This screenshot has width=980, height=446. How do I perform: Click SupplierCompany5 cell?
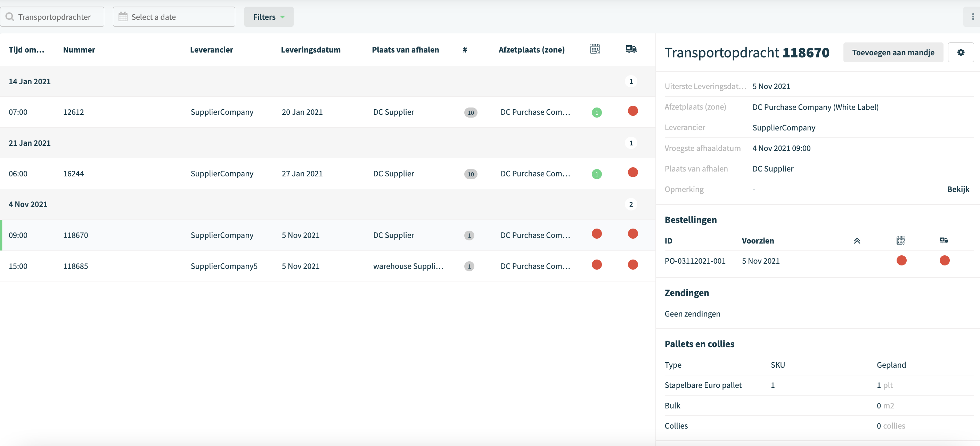point(224,266)
